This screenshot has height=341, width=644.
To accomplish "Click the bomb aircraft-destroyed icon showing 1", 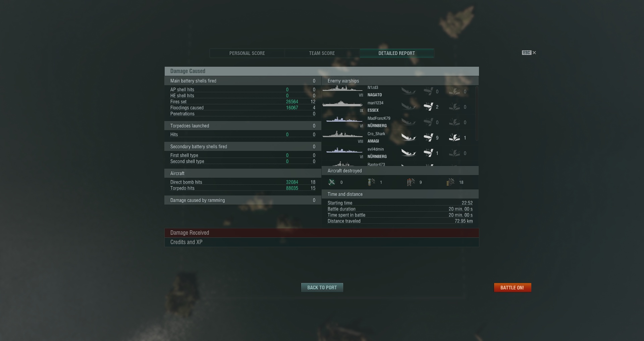I will click(371, 182).
